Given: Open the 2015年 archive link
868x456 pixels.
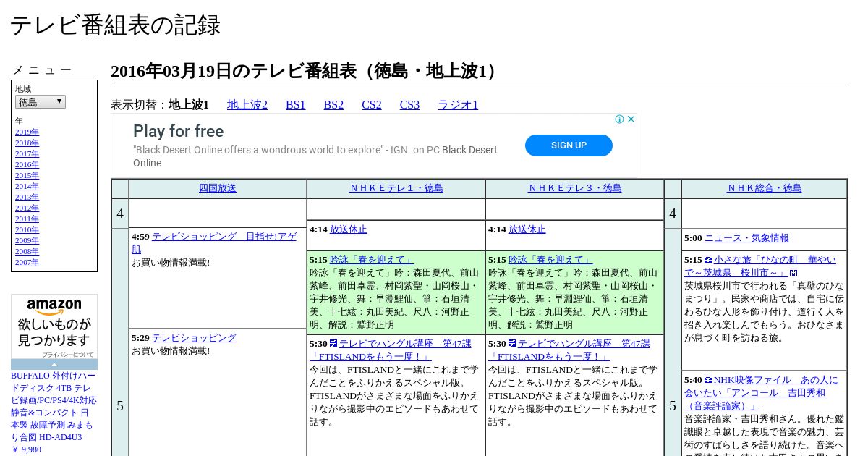Looking at the screenshot, I should 27,176.
